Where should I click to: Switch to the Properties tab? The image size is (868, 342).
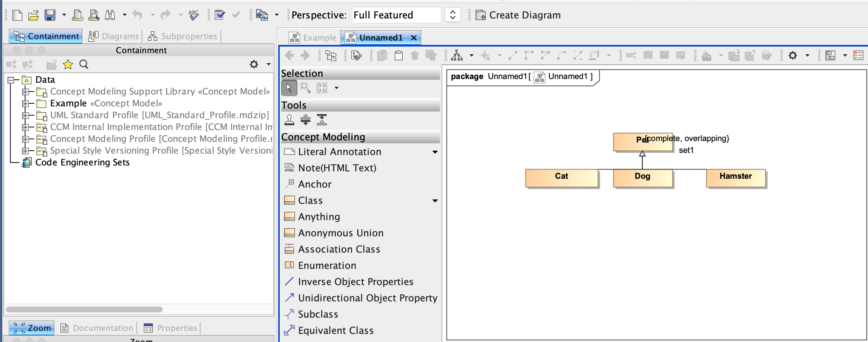click(x=170, y=328)
